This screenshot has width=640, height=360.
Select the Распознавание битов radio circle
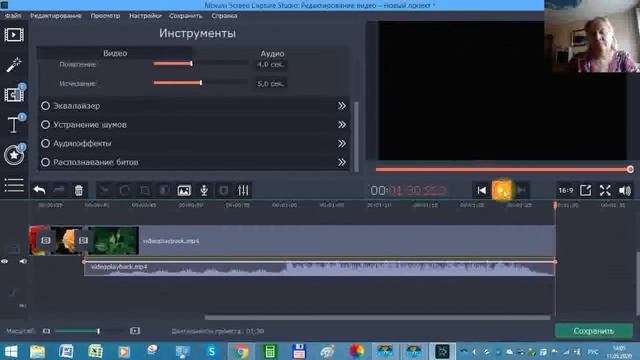45,162
